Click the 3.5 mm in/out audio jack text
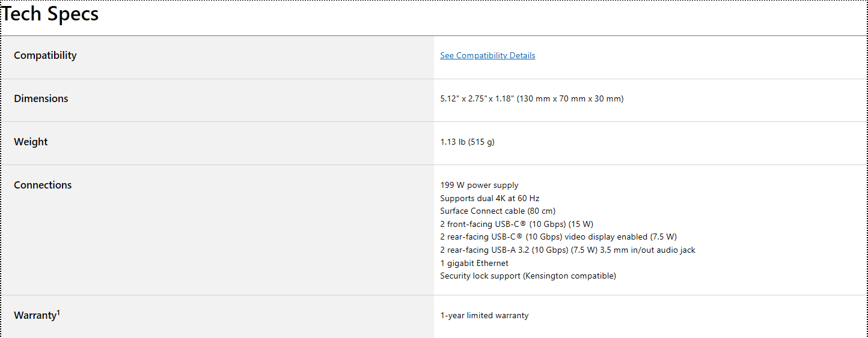The image size is (868, 338). click(x=647, y=250)
